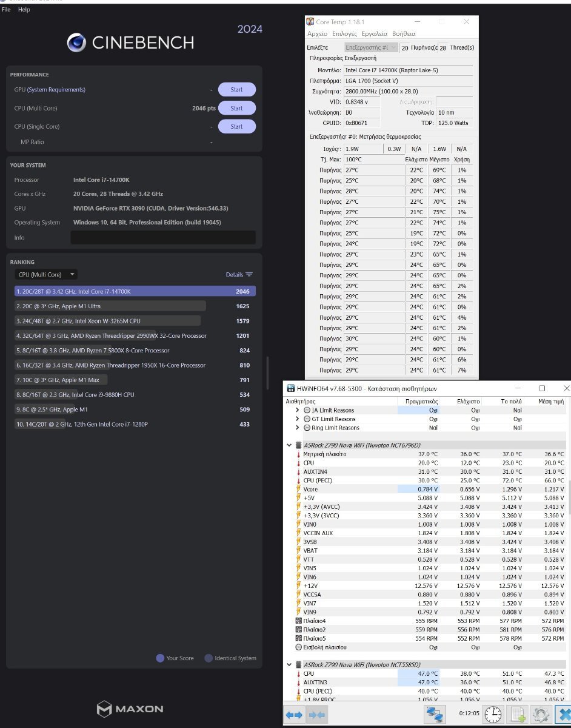Start the GPU benchmark in Cinebench
Screen dimensions: 571x728
point(237,90)
